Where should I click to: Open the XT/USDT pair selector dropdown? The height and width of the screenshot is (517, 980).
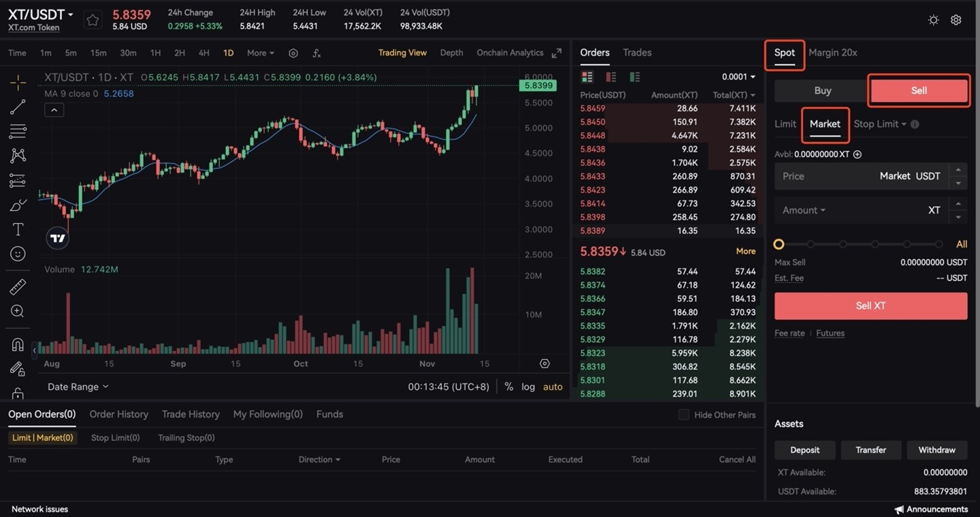click(41, 14)
